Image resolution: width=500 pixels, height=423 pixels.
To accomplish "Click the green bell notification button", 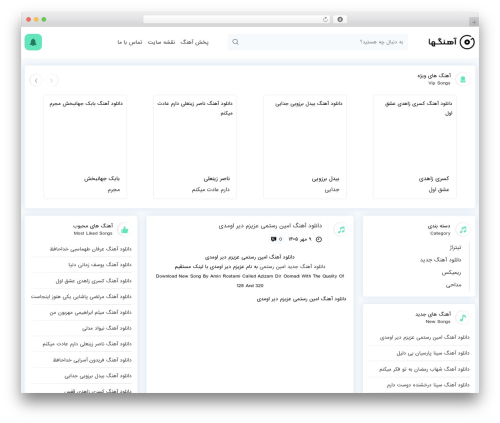I will 33,42.
